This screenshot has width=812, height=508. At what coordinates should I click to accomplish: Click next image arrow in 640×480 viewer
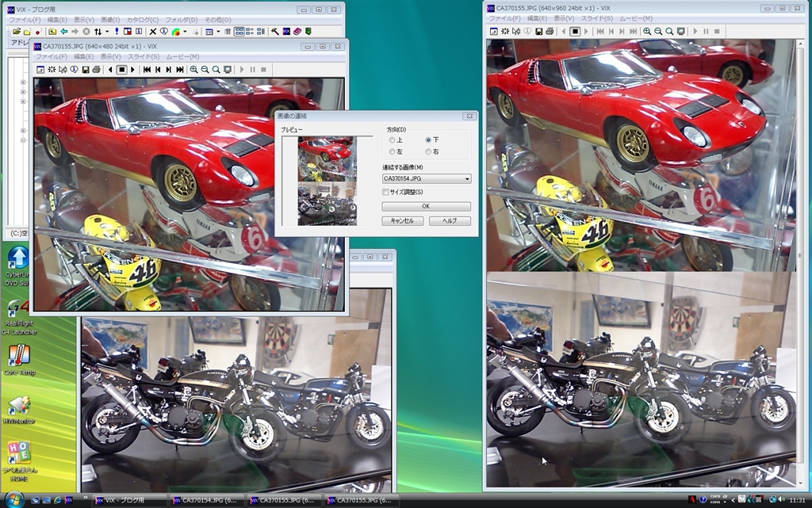pos(132,69)
